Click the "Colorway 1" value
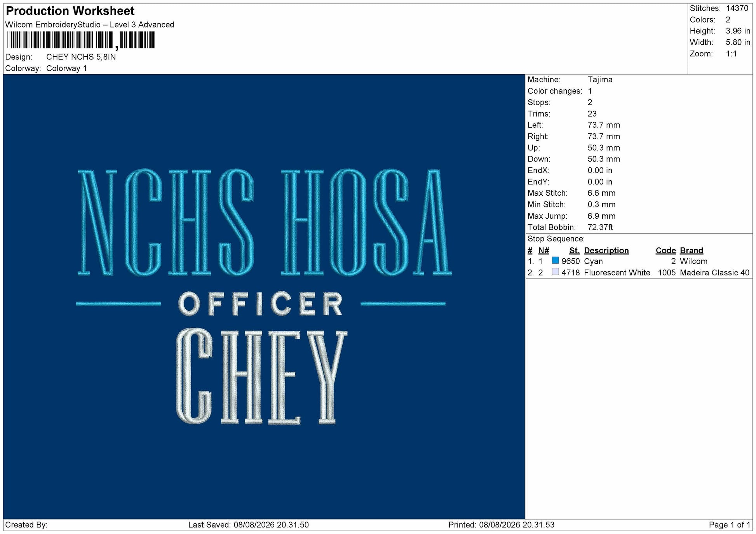Screen dimensions: 756x534 (x=66, y=68)
